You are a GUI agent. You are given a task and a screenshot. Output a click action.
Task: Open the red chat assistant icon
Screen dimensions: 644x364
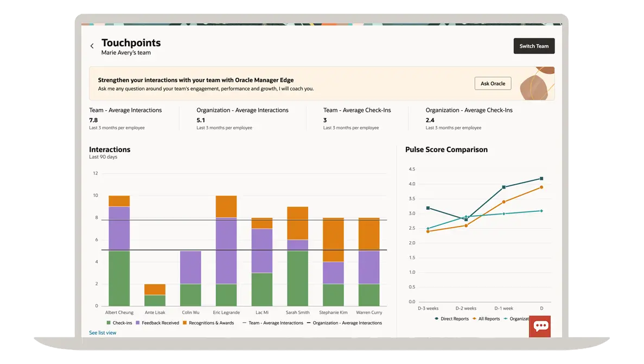[x=540, y=326]
